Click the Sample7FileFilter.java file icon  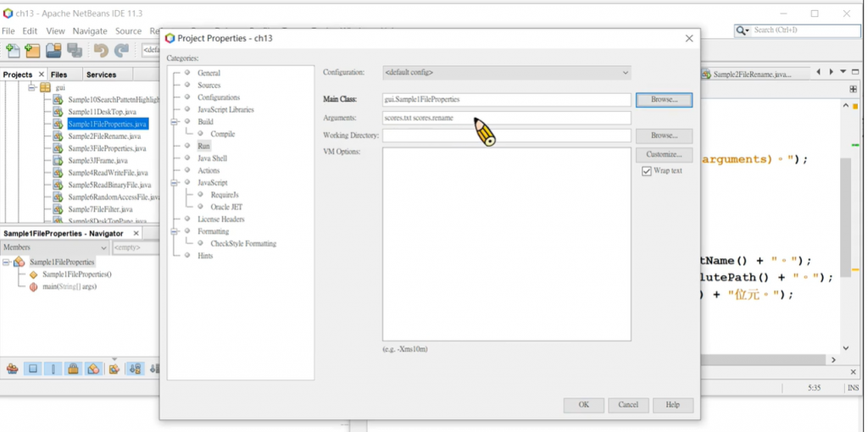[x=58, y=209]
